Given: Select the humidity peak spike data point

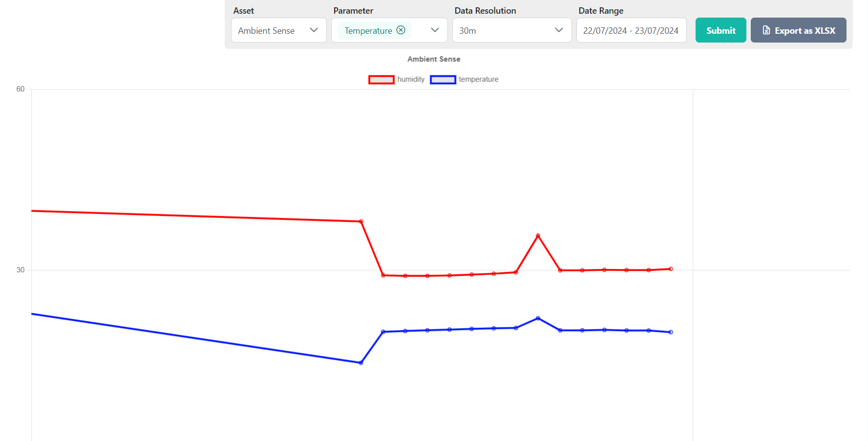Looking at the screenshot, I should (538, 236).
